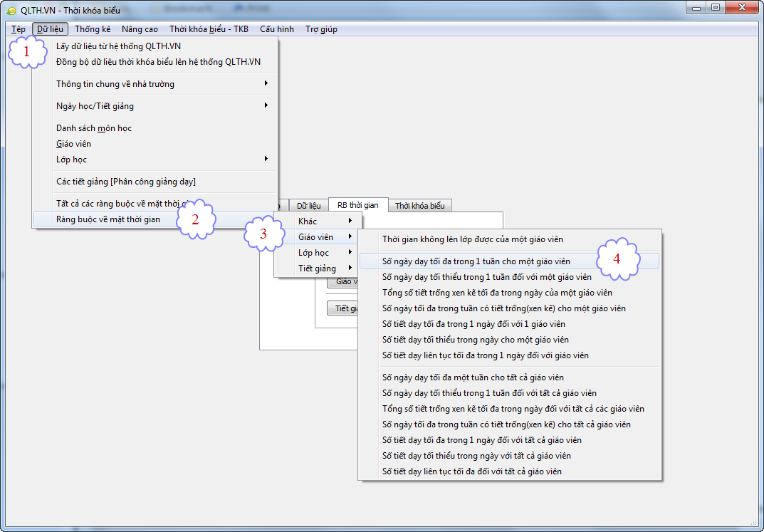Open the Trợ giúp menu

pos(321,29)
